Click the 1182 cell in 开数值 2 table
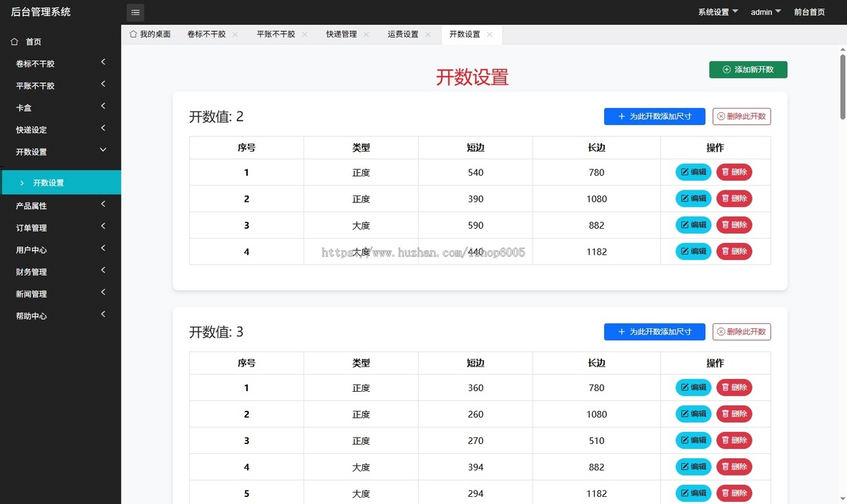Viewport: 847px width, 504px height. click(x=596, y=251)
